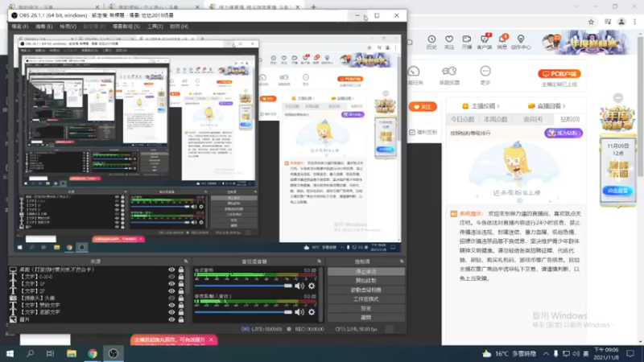Screen dimensions: 644x362
Task: Expand the 主播投稿 link
Action: pos(481,106)
